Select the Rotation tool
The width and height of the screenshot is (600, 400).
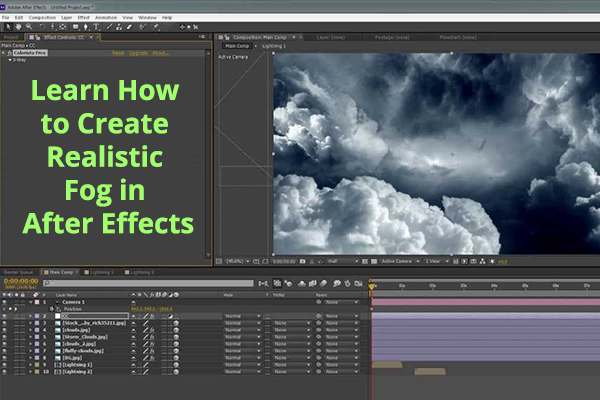42,27
